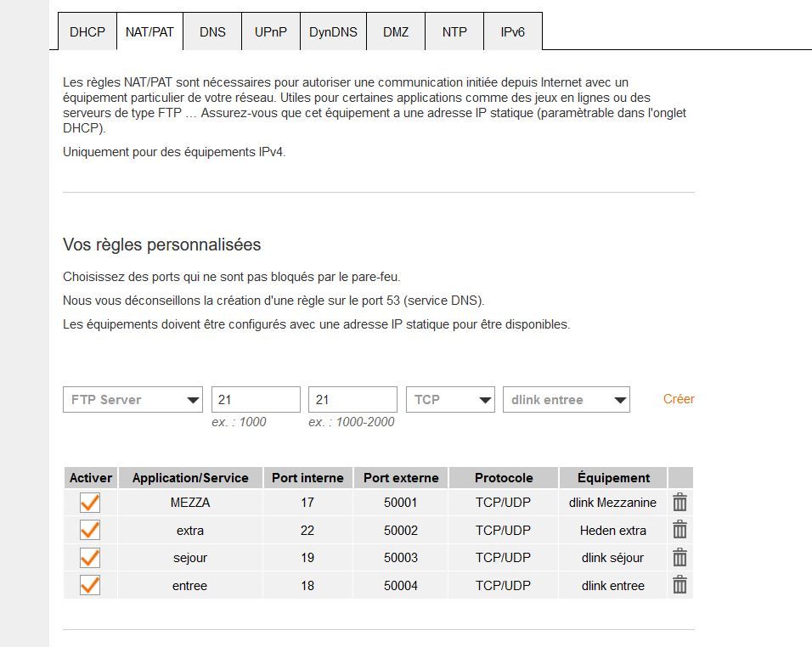Disable the extra rule checkbox
This screenshot has width=812, height=647.
(89, 530)
